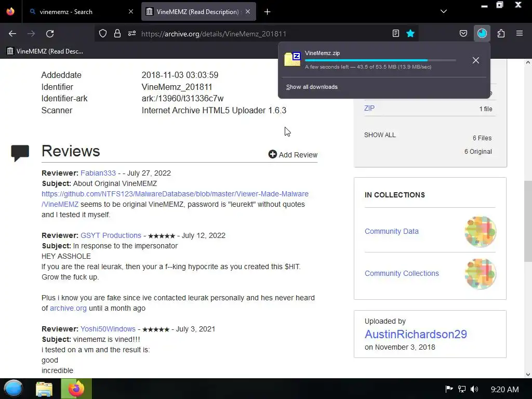Open the extensions puzzle icon
Viewport: 532px width, 399px height.
501,33
